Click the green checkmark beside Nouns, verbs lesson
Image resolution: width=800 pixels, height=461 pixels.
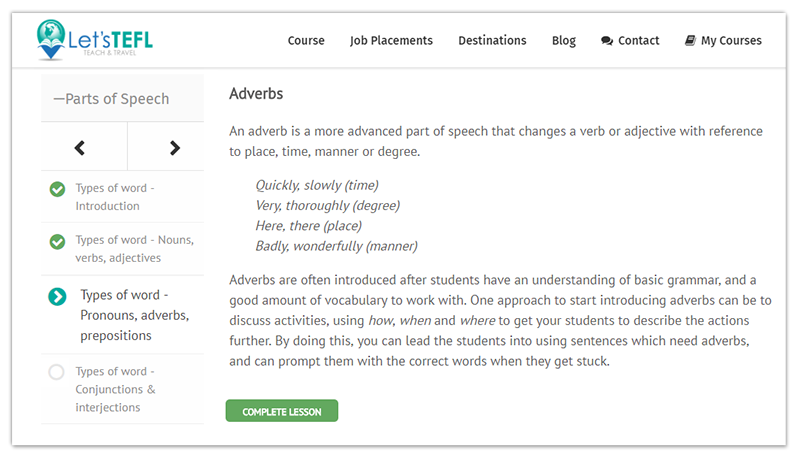coord(57,241)
